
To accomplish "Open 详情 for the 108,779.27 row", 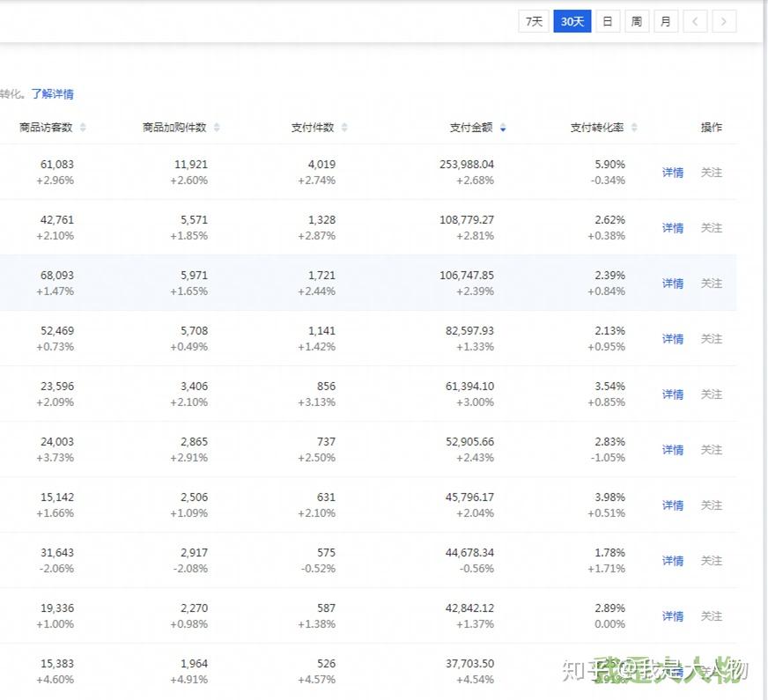I will [673, 228].
